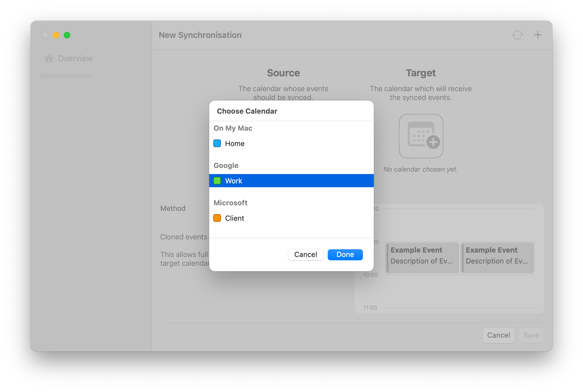Click the On My Mac group header
The height and width of the screenshot is (392, 583).
233,128
